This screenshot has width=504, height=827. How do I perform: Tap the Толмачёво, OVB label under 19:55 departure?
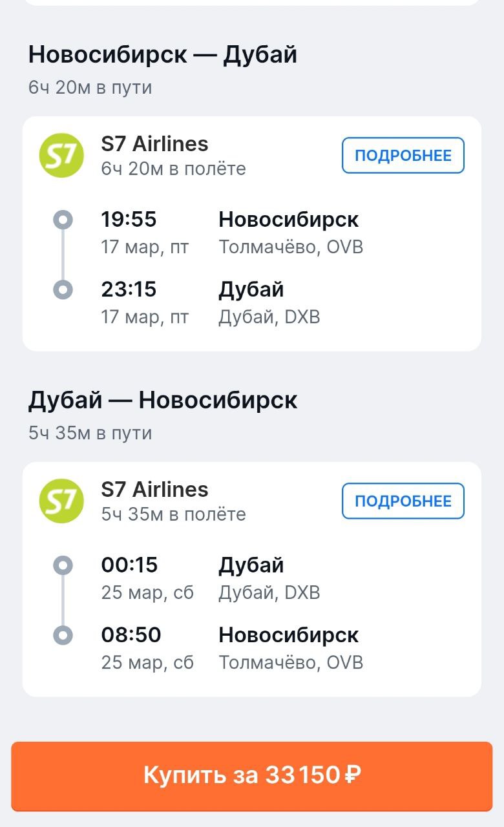(x=291, y=247)
